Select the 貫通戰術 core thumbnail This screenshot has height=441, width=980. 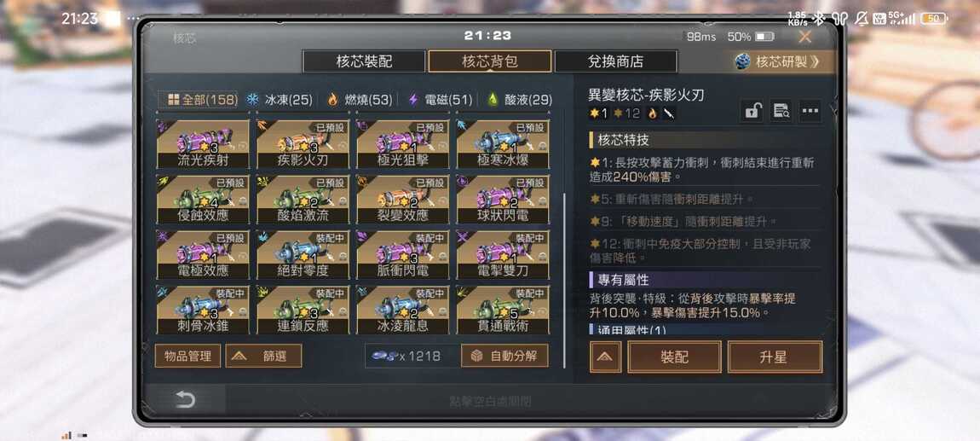(503, 310)
